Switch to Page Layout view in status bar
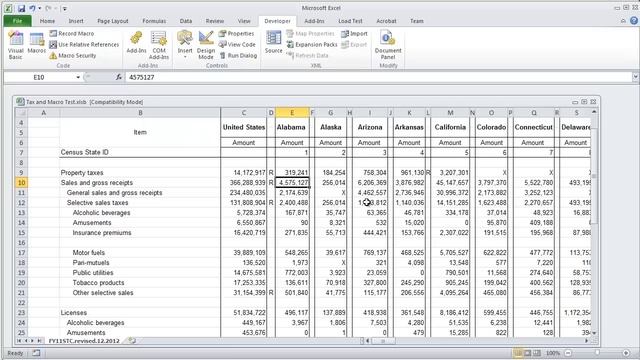The image size is (640, 360). (x=528, y=353)
